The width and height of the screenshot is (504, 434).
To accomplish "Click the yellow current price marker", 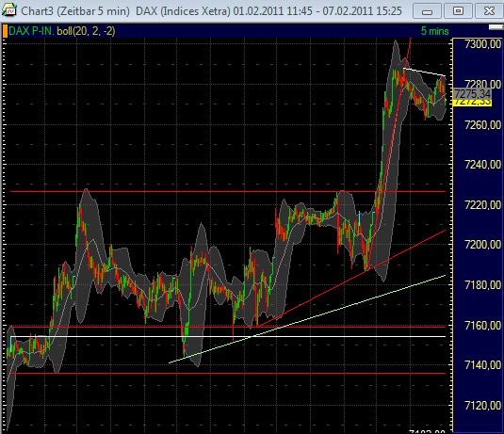I will [472, 103].
